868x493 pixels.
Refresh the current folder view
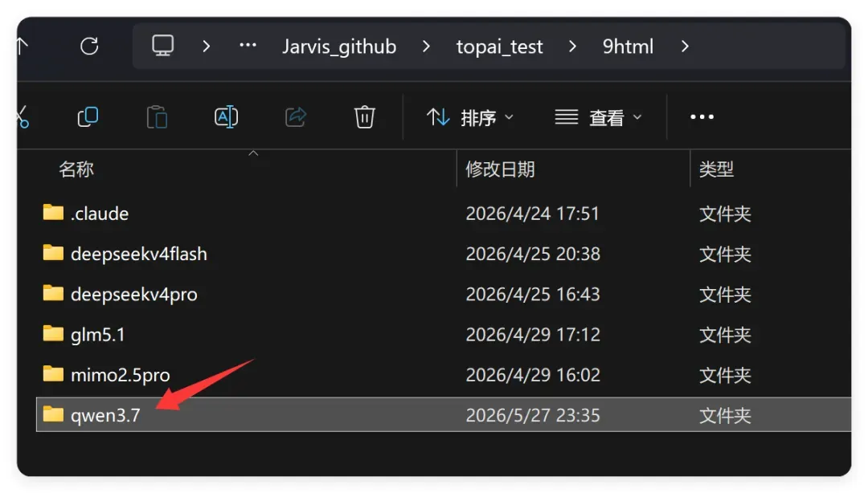tap(89, 46)
